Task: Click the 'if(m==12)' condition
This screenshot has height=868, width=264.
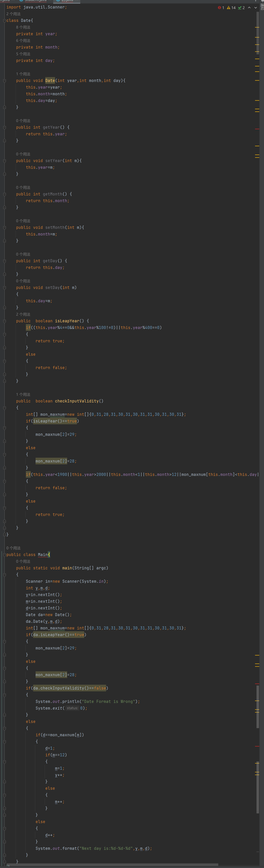Action: coord(56,755)
